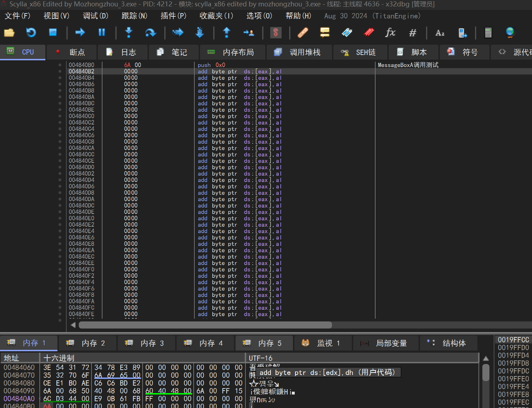Open the 跟踪(N) menu
532x408 pixels.
134,16
